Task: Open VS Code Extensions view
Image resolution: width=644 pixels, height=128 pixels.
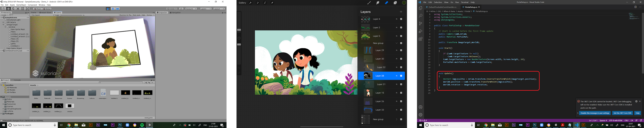Action: [x=421, y=39]
